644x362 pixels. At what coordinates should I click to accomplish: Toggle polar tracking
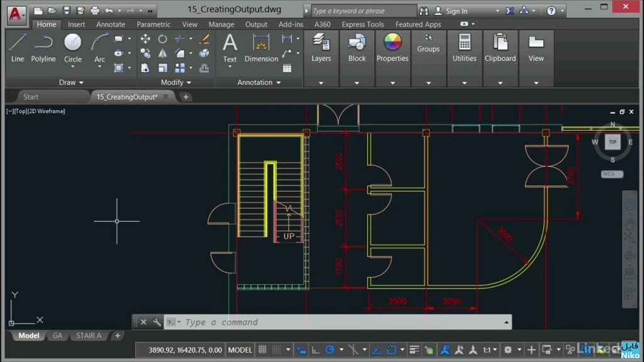330,349
